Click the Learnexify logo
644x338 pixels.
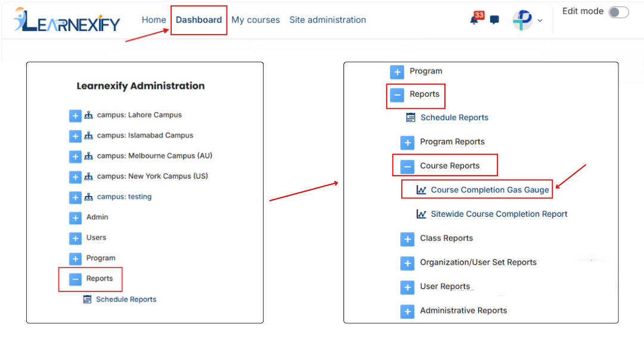pos(67,20)
